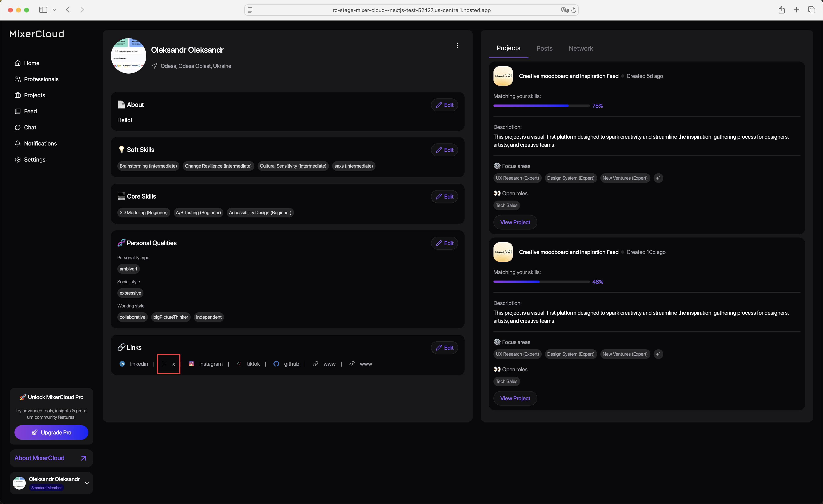Open the linkedin profile link icon
Viewport: 823px width, 504px height.
coord(122,364)
